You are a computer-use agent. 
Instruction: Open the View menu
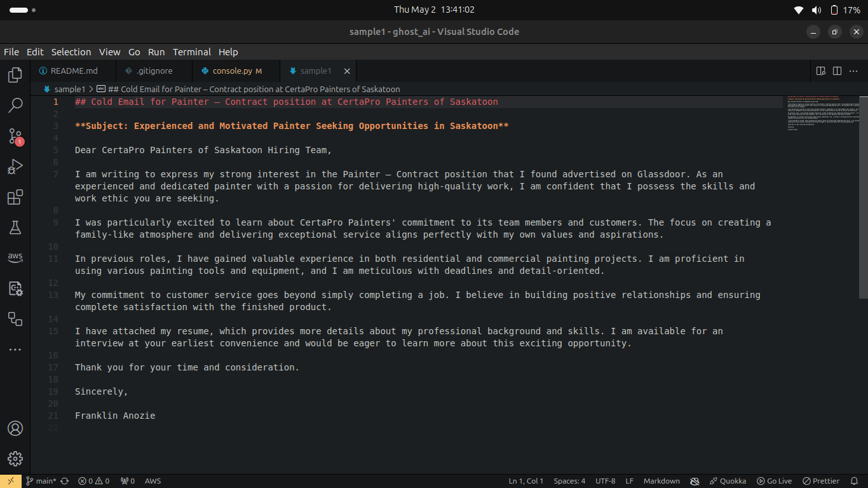point(109,52)
